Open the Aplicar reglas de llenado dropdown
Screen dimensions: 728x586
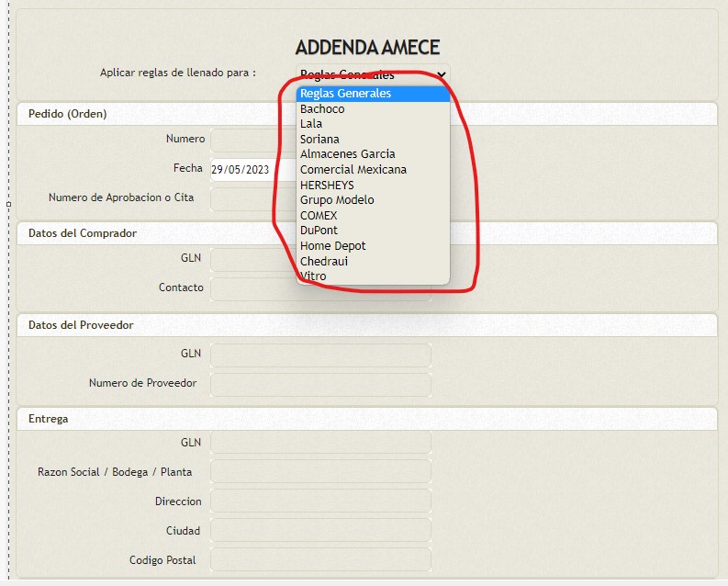(373, 74)
